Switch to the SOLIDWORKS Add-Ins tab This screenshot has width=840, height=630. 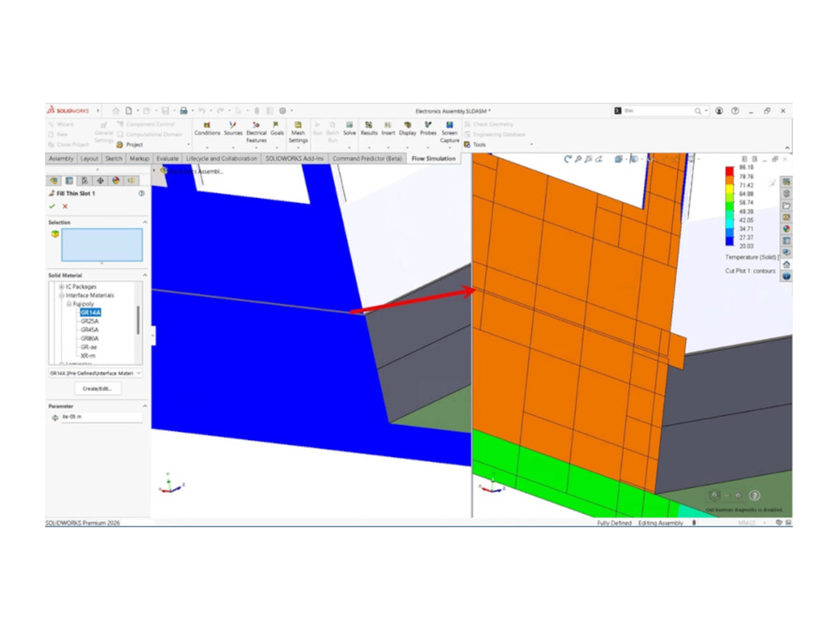pos(294,158)
